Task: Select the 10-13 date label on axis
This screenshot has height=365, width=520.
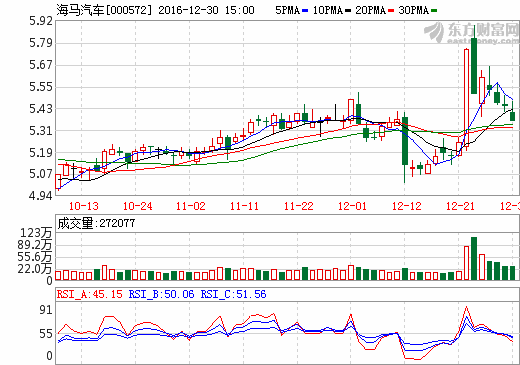Action: tap(84, 206)
